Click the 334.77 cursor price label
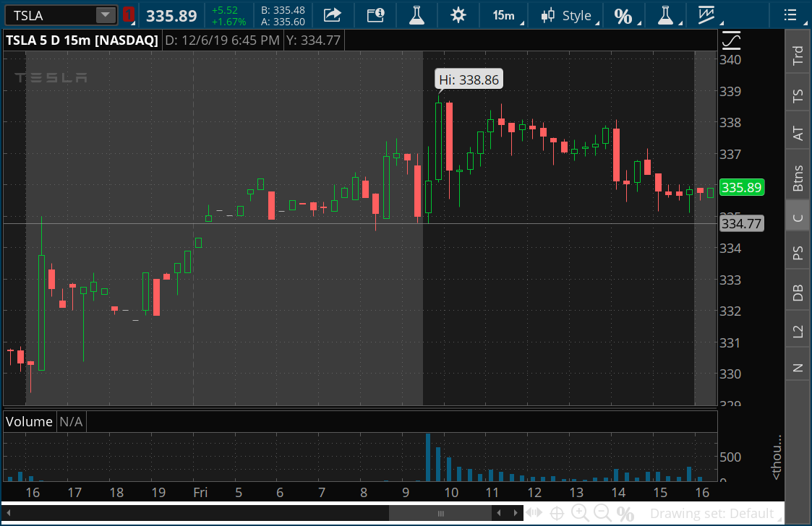Screen dimensions: 812x526 (x=742, y=224)
